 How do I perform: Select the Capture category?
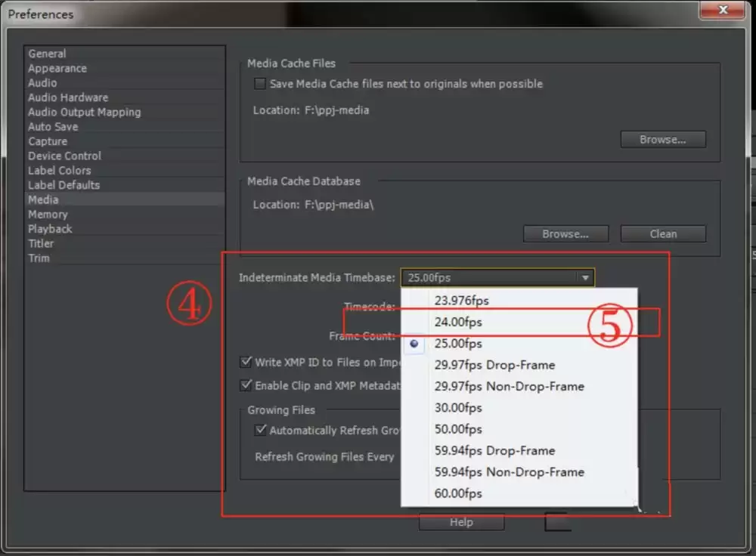[x=125, y=141]
